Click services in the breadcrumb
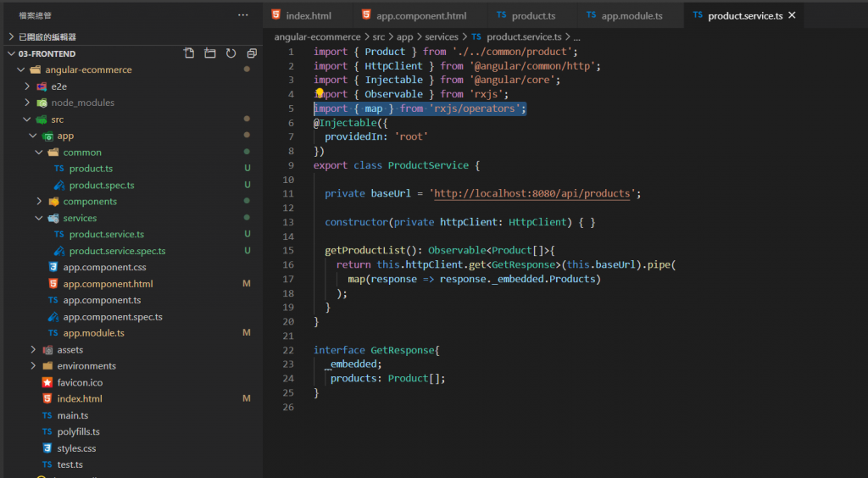868x478 pixels. click(x=441, y=37)
